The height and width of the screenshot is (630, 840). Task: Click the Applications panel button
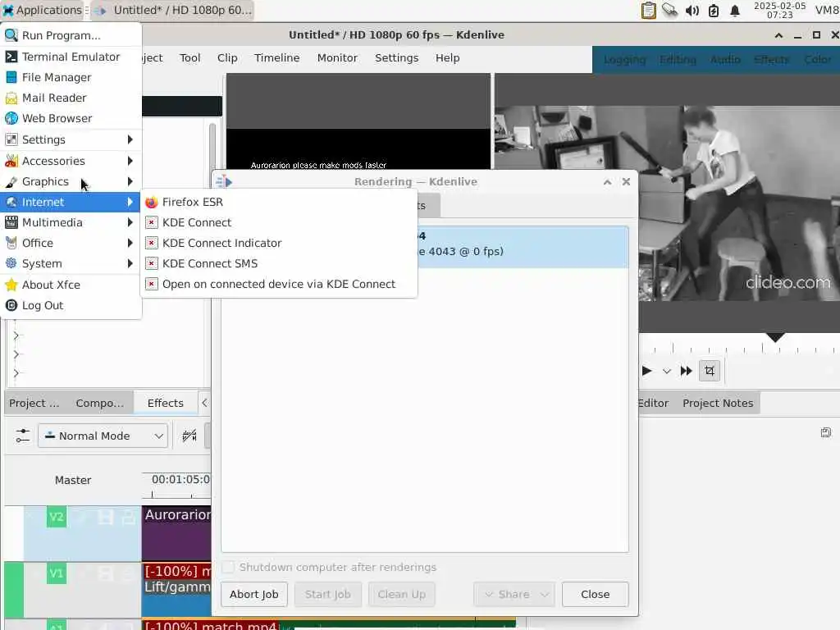pyautogui.click(x=43, y=10)
